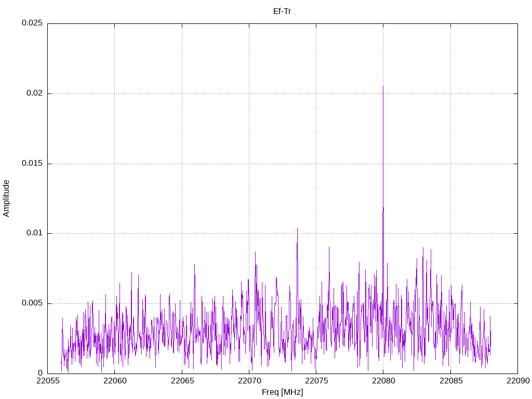This screenshot has height=399, width=532.
Task: Click the 0.025 y-axis tick label
Action: coord(32,23)
